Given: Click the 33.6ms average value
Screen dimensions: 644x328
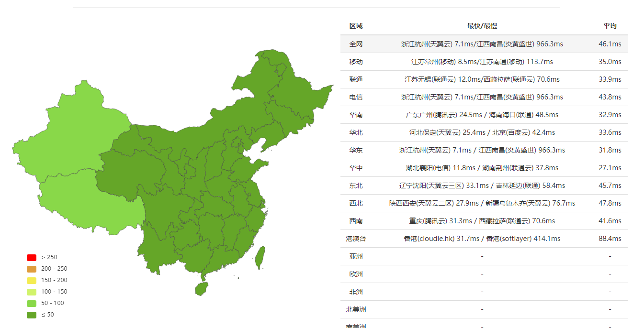Looking at the screenshot, I should [610, 132].
